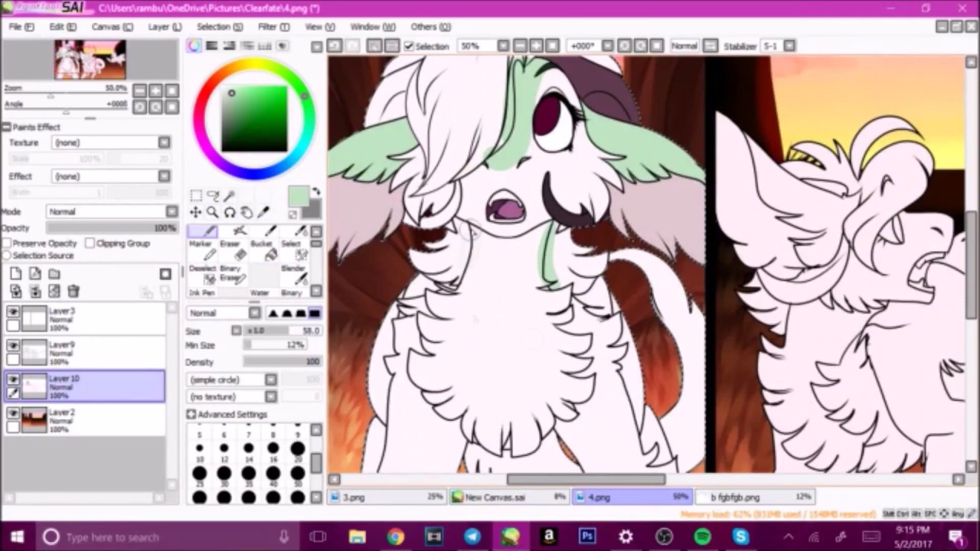Hide Layer9 with its eye icon
The width and height of the screenshot is (980, 551).
point(13,346)
